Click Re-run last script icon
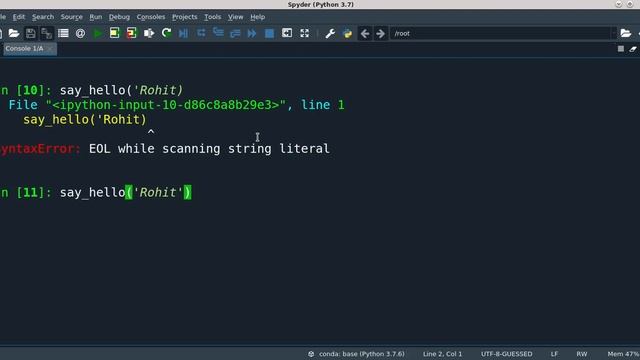The width and height of the screenshot is (640, 360). tap(166, 33)
